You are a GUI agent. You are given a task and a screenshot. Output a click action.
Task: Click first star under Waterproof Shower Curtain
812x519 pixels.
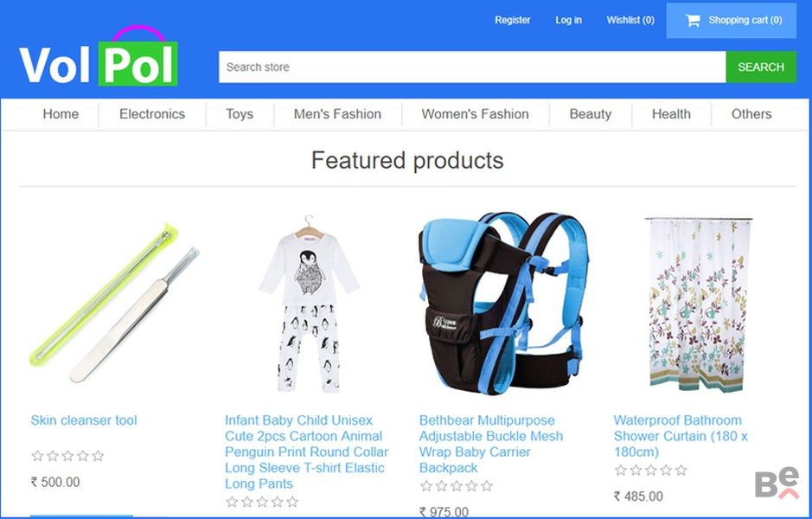pos(620,471)
